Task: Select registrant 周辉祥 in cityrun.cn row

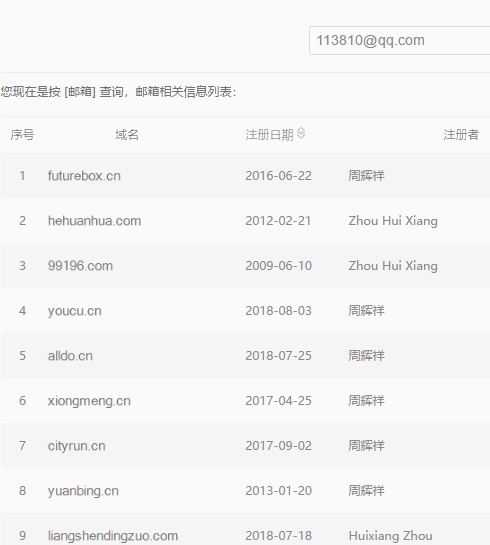Action: (366, 446)
